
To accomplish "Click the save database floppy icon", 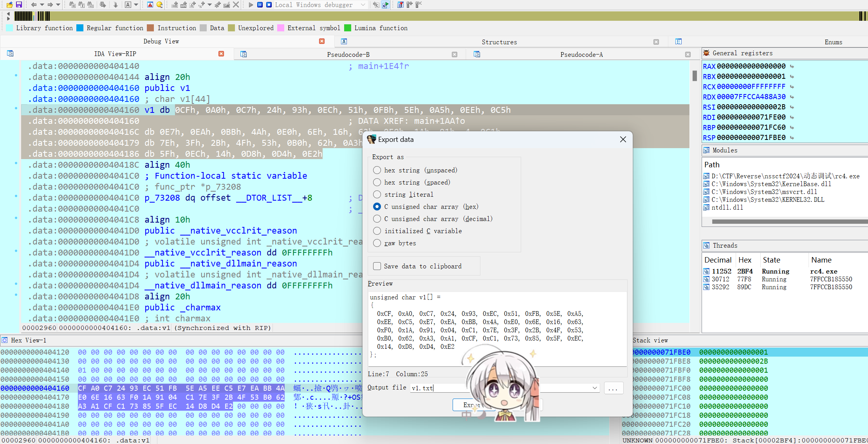I will tap(19, 5).
